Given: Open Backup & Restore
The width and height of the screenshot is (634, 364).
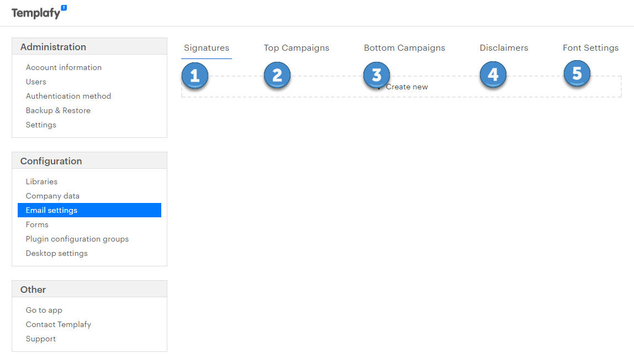Looking at the screenshot, I should point(58,110).
